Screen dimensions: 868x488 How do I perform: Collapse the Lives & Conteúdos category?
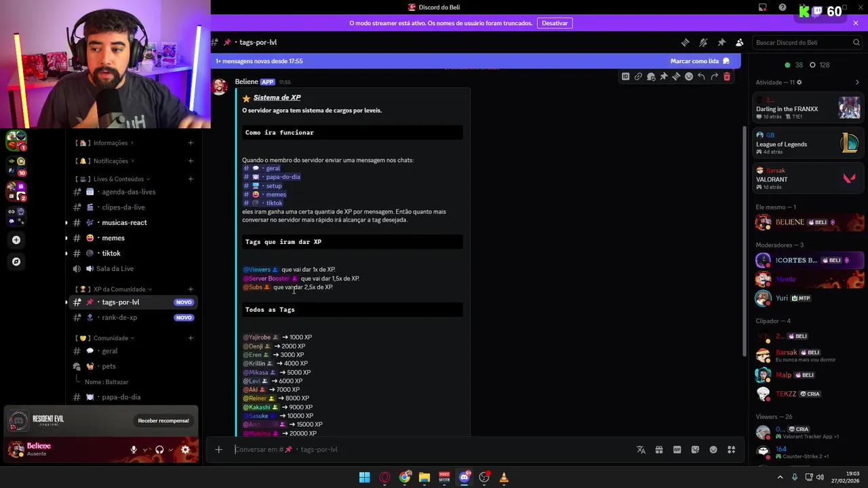point(113,179)
